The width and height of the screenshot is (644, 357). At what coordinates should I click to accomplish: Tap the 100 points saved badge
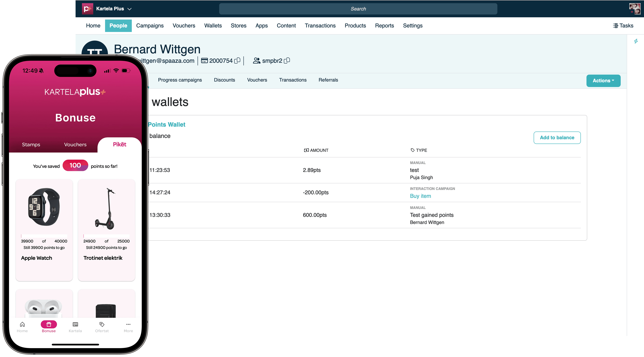point(75,165)
